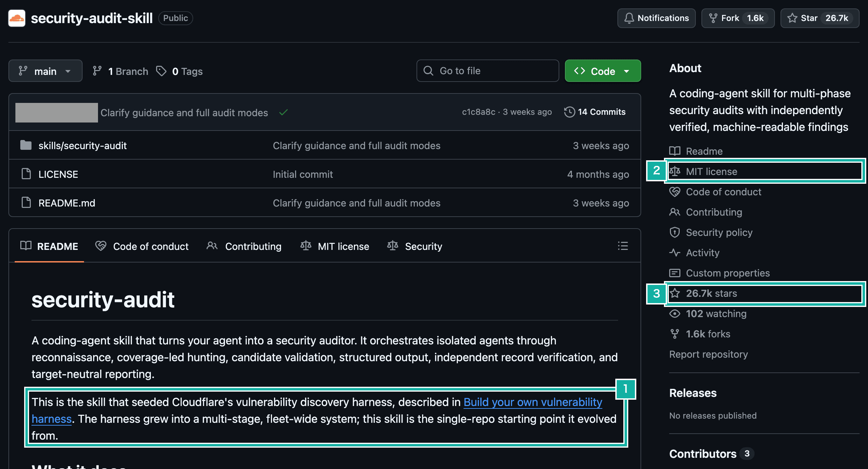Switch to the Contributing tab

(x=244, y=246)
